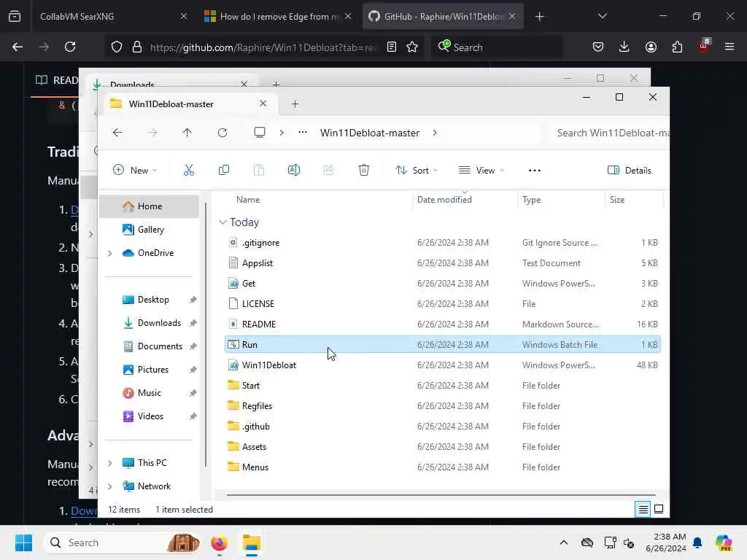The image size is (747, 560).
Task: Click the Search Win11Debloat-master search box
Action: point(608,133)
